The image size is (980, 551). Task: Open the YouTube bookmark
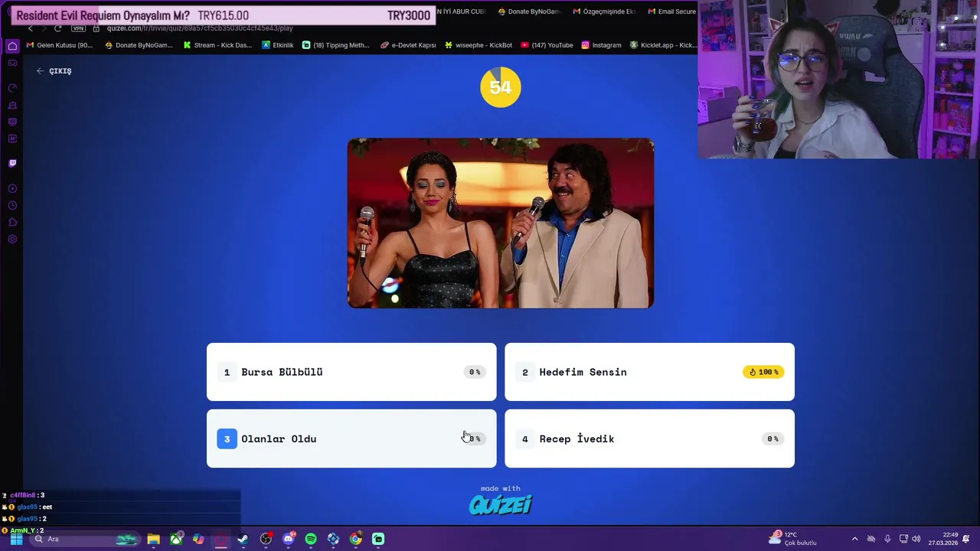(x=547, y=45)
